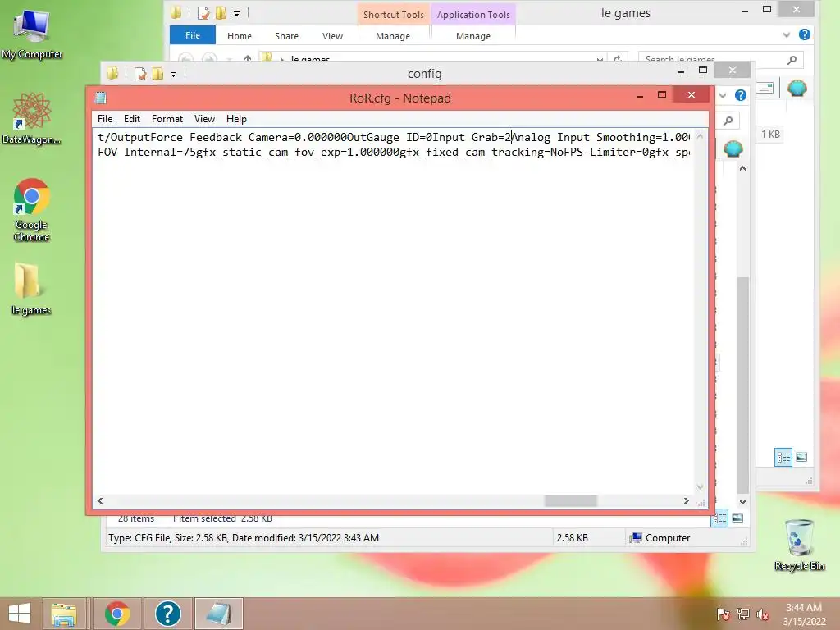This screenshot has width=840, height=630.
Task: Click the address bar dropdown in le games window
Action: coord(600,59)
